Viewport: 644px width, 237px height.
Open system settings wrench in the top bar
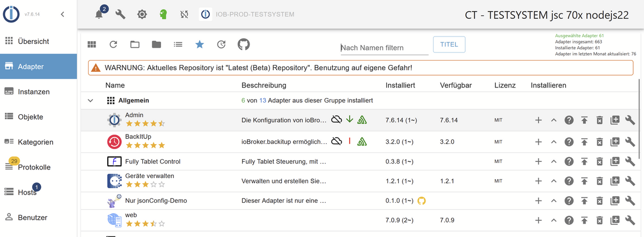(121, 14)
